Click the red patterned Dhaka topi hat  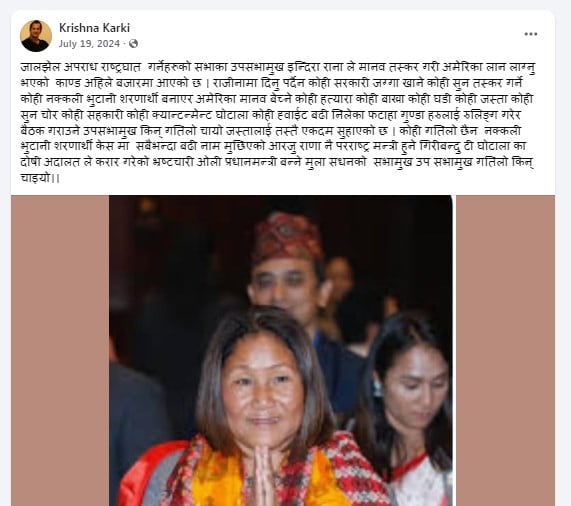pos(288,237)
